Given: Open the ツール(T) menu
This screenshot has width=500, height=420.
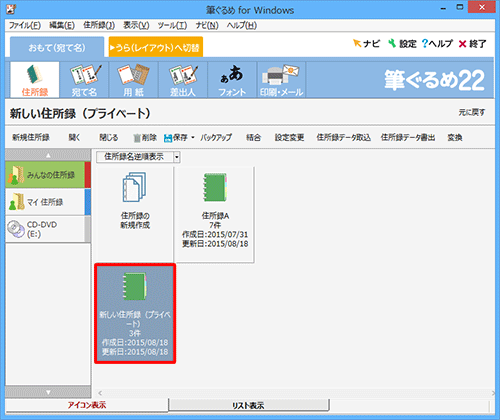Looking at the screenshot, I should click(172, 25).
